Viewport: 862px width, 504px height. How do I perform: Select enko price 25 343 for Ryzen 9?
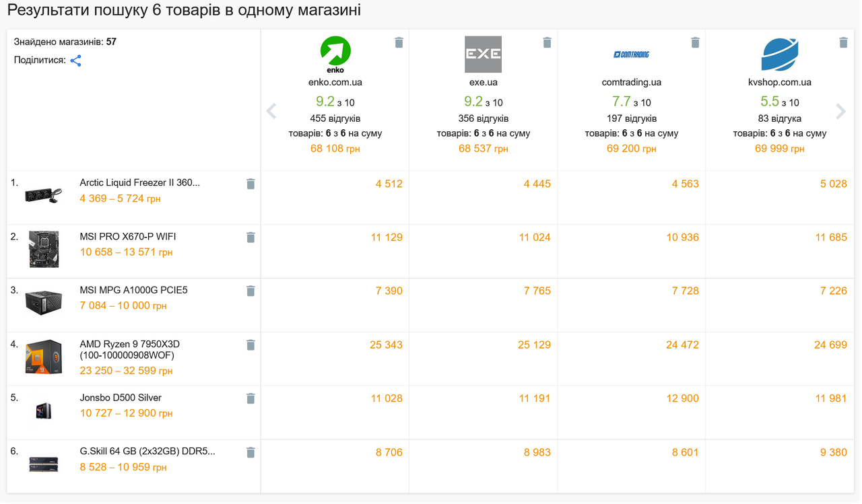(x=387, y=345)
